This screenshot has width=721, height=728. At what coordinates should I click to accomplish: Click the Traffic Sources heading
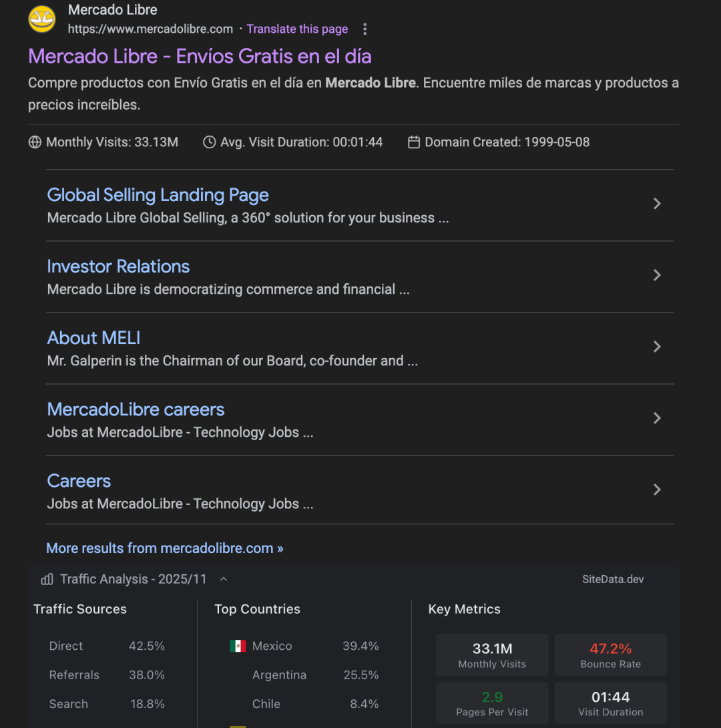pyautogui.click(x=80, y=609)
